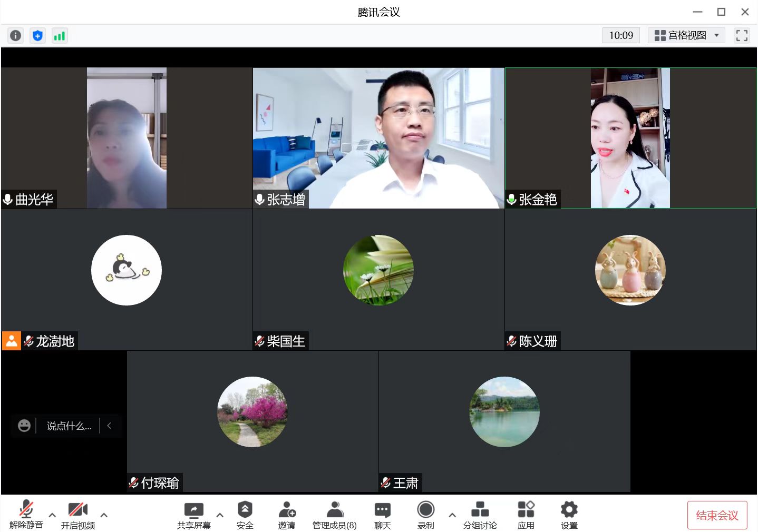Unmute microphone with 解除静音
758x532 pixels.
26,515
